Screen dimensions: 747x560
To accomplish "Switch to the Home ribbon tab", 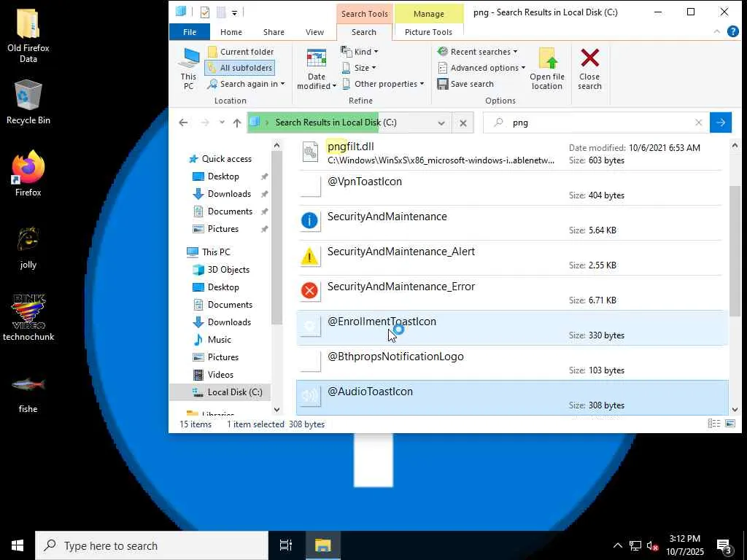I will 231,32.
